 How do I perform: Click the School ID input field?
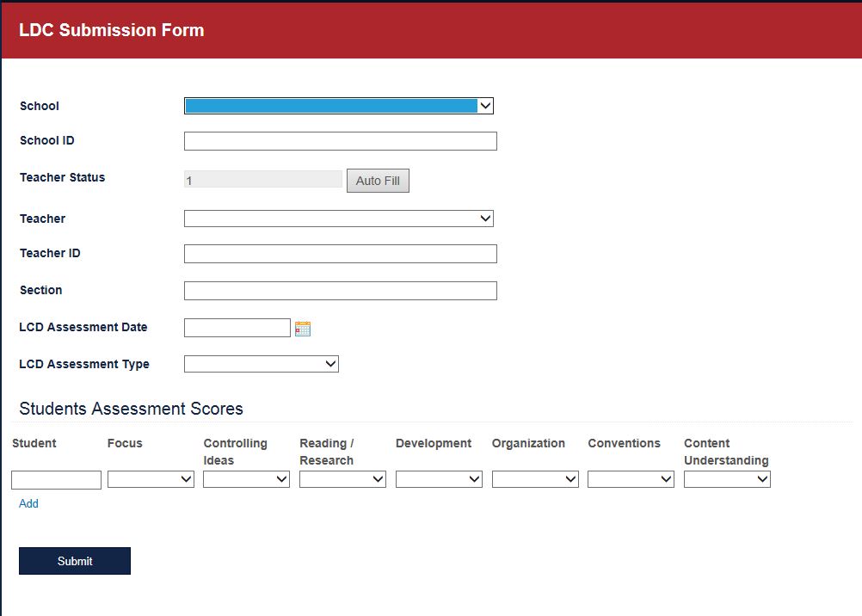coord(340,140)
